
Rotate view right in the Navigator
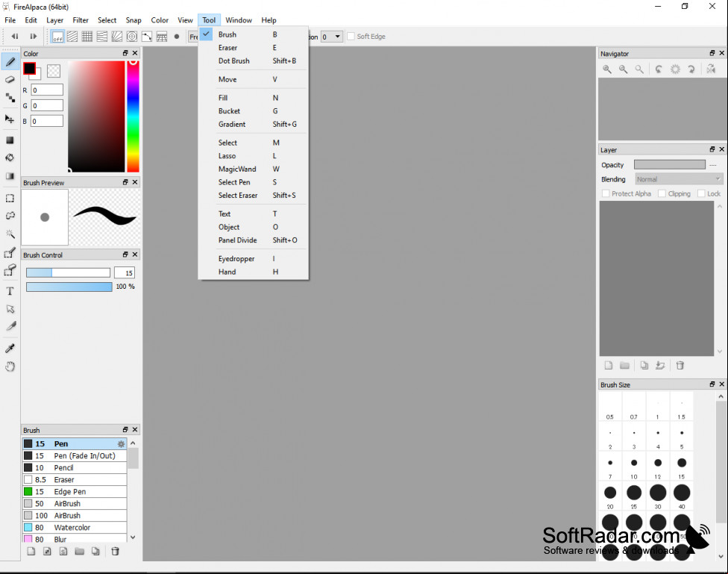click(691, 69)
